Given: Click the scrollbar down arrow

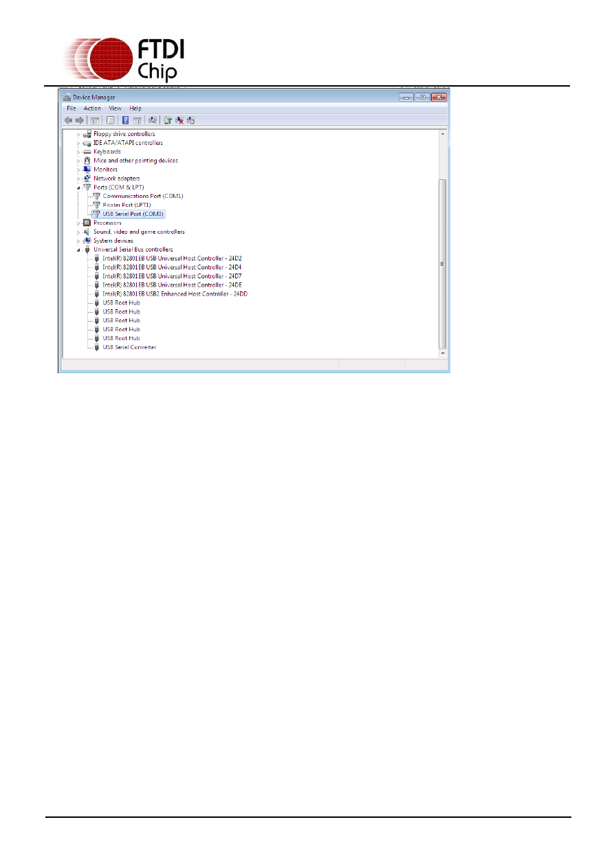Looking at the screenshot, I should click(443, 353).
